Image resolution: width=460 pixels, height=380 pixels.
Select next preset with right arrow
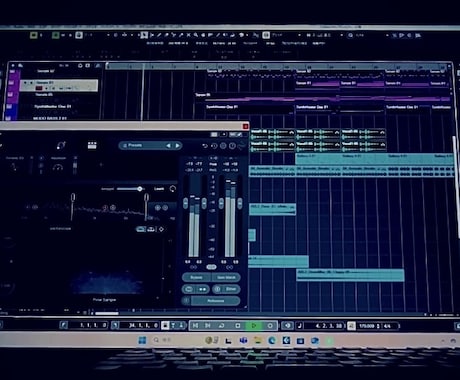click(178, 146)
